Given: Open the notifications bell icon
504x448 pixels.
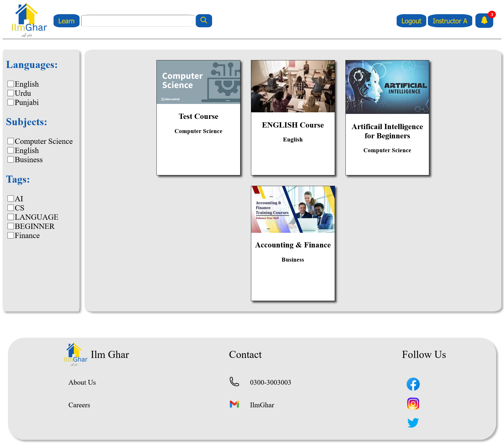Looking at the screenshot, I should [484, 20].
